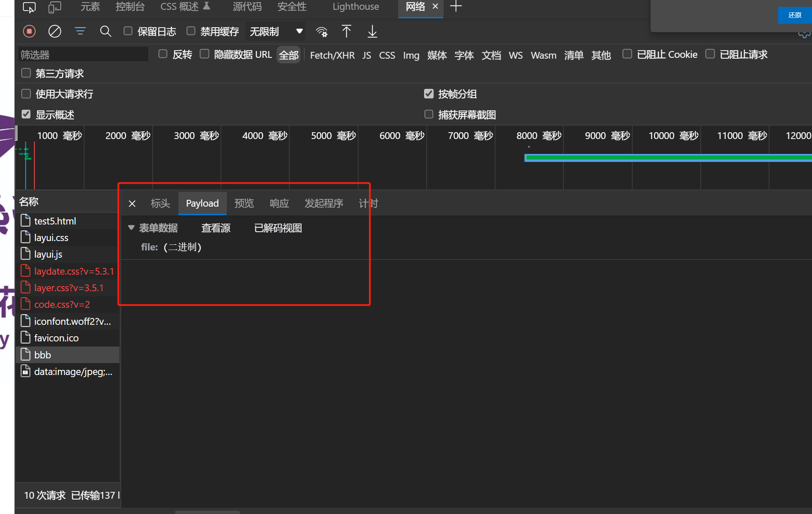
Task: Click the import HAR upload arrow icon
Action: pos(346,31)
